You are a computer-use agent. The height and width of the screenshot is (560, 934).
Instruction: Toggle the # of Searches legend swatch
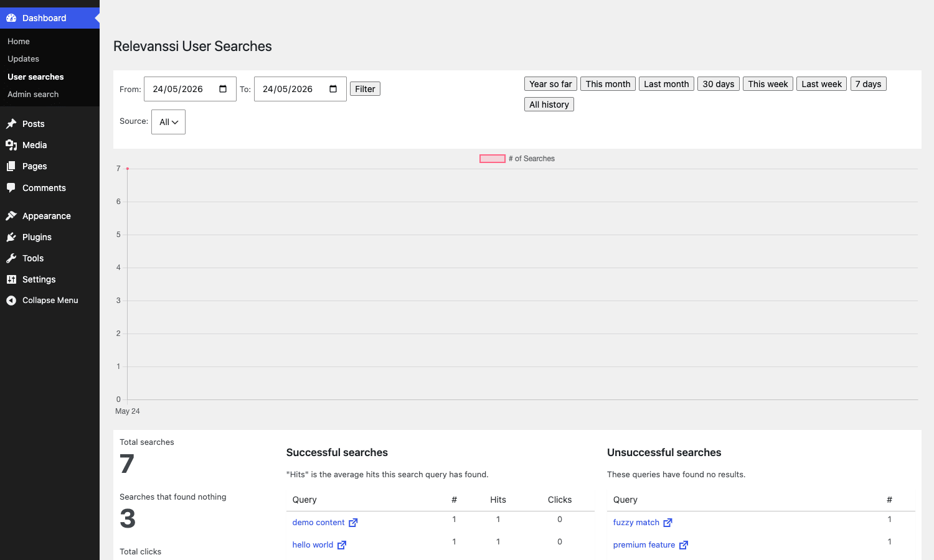point(492,159)
